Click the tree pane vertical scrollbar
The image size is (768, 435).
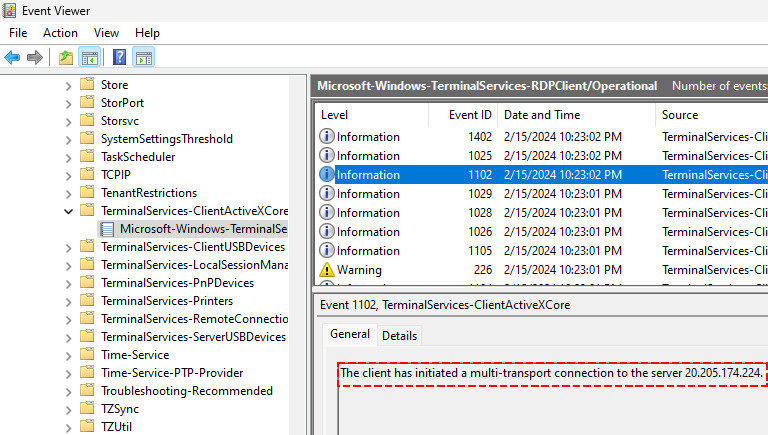(297, 255)
